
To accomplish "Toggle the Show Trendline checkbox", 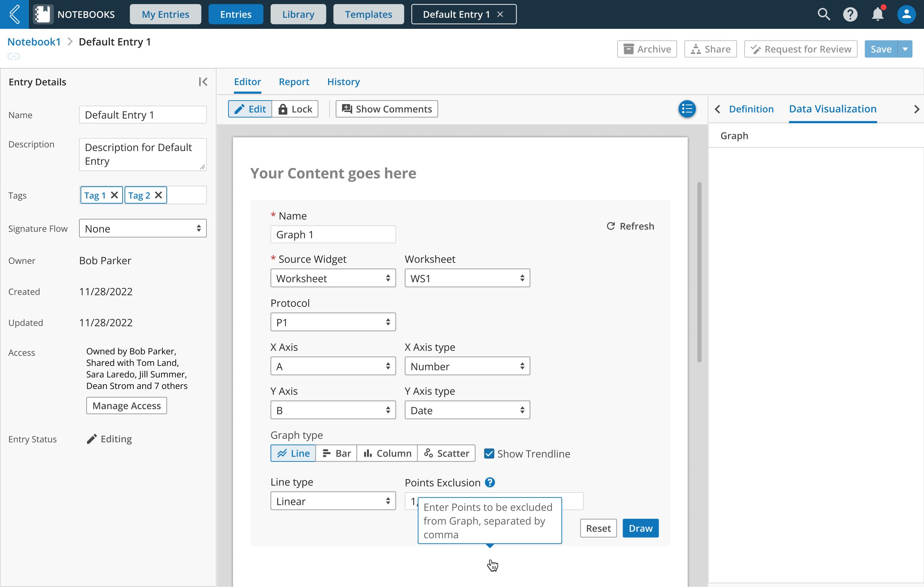I will pos(489,454).
